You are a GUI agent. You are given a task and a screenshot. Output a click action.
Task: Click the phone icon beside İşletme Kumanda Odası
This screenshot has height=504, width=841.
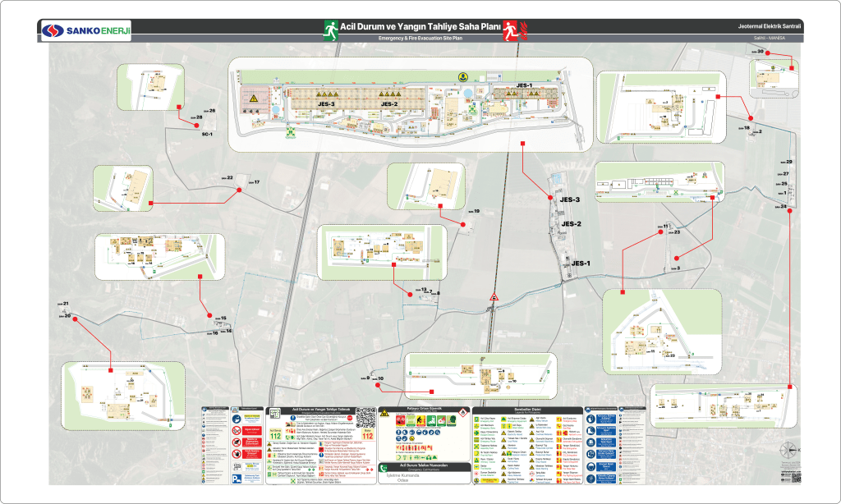(382, 468)
